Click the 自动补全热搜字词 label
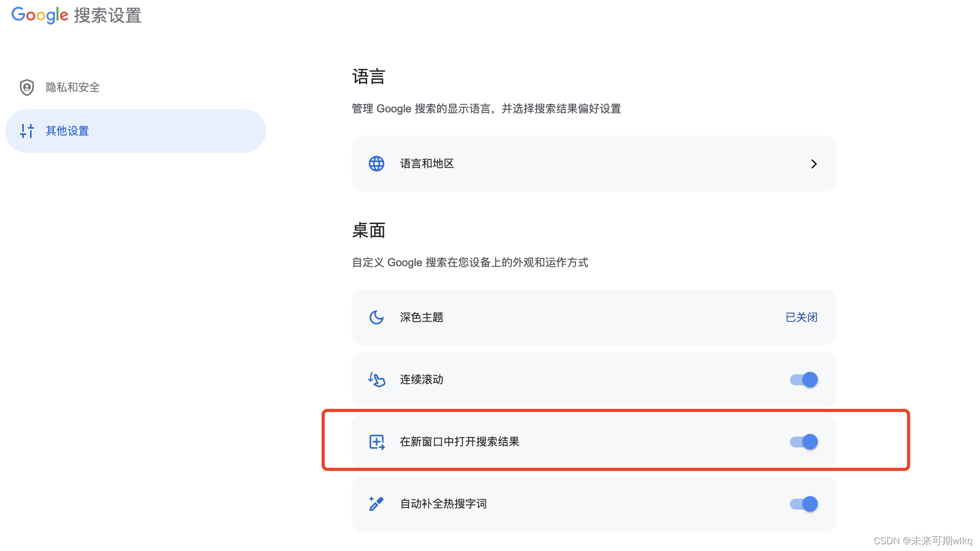This screenshot has width=980, height=551. 443,504
